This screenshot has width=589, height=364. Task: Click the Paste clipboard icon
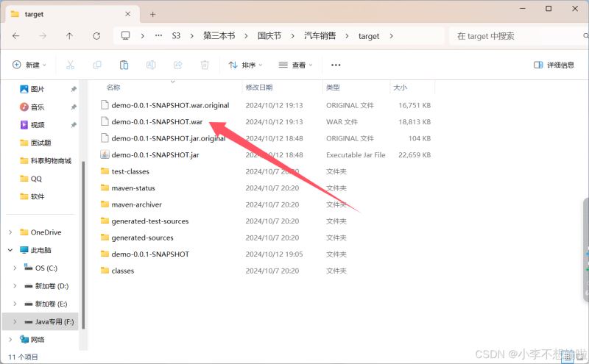point(124,65)
